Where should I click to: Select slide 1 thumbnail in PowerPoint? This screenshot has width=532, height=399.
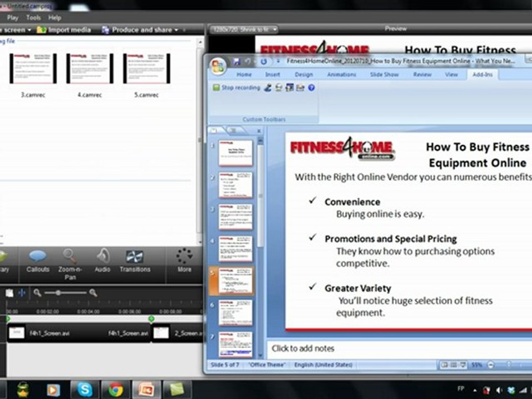pos(236,153)
